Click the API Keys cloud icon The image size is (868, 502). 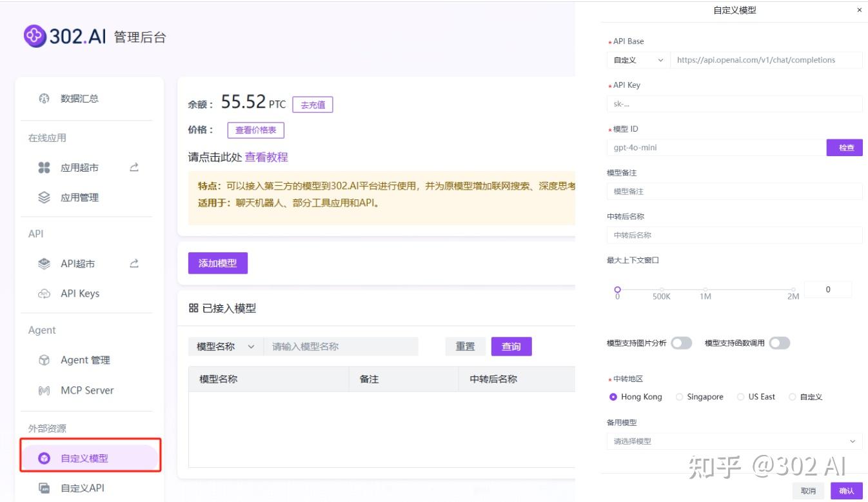coord(44,294)
